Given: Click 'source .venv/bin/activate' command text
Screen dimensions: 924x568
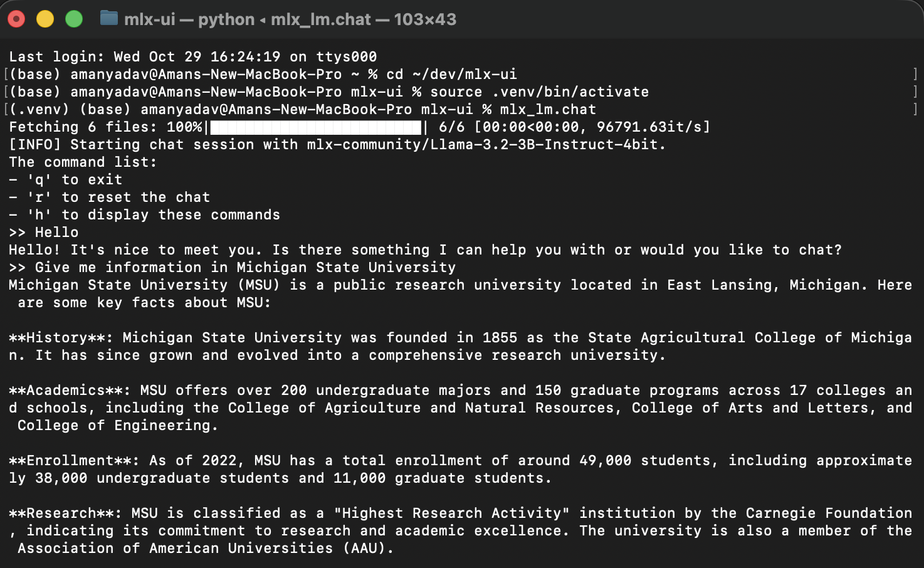Looking at the screenshot, I should click(539, 92).
